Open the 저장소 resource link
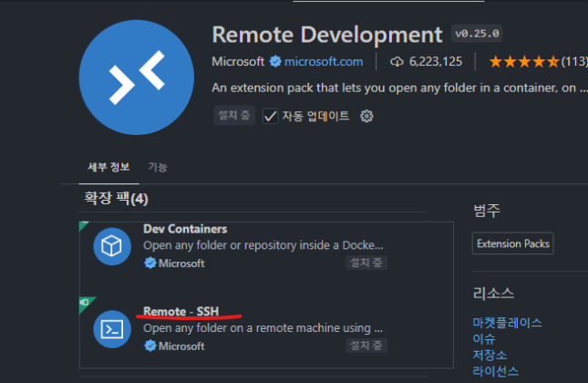 click(490, 356)
